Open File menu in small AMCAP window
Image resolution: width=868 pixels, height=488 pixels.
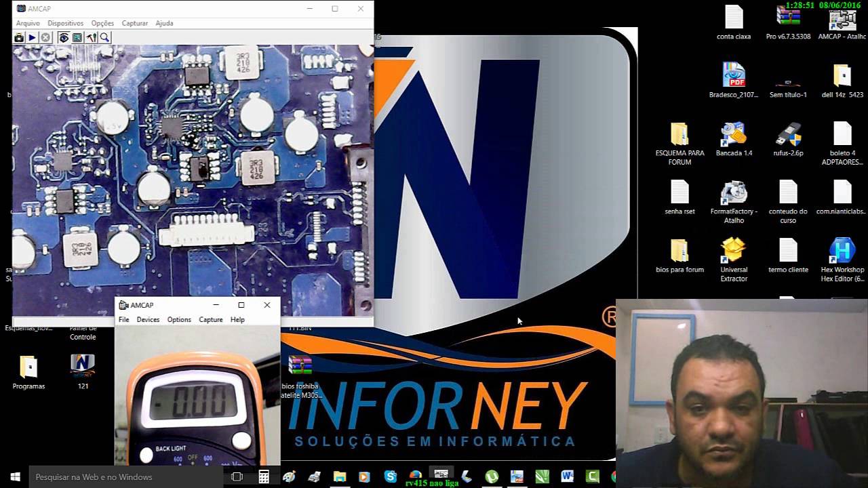124,319
